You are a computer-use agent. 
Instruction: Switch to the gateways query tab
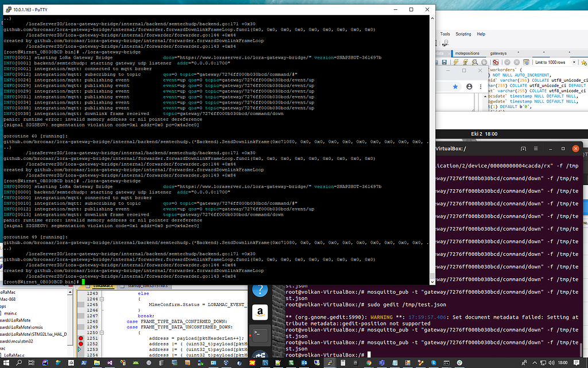(498, 53)
